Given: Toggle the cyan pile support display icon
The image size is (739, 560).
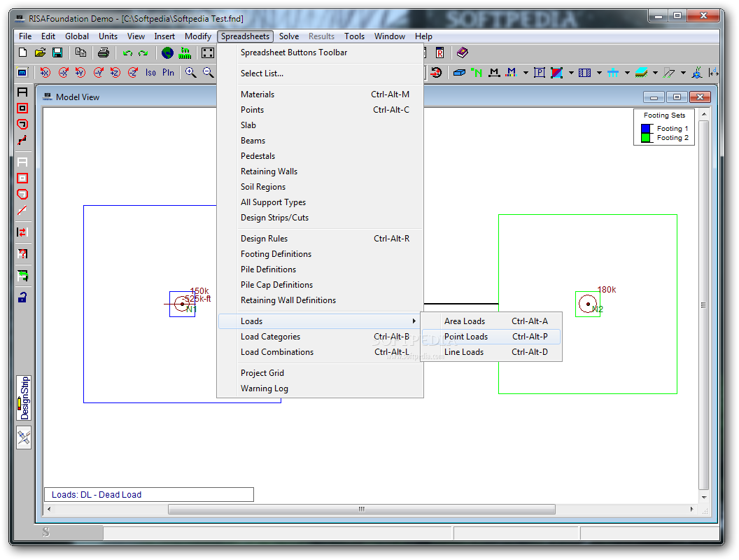Looking at the screenshot, I should 613,73.
